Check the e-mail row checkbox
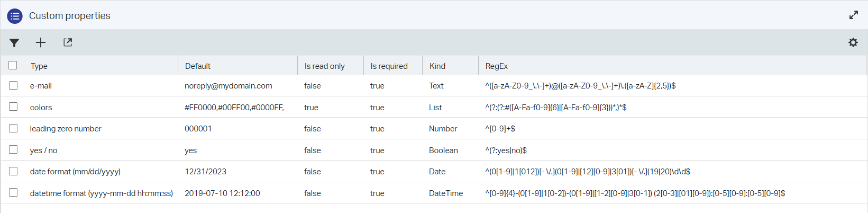The width and height of the screenshot is (868, 213). pyautogui.click(x=13, y=85)
